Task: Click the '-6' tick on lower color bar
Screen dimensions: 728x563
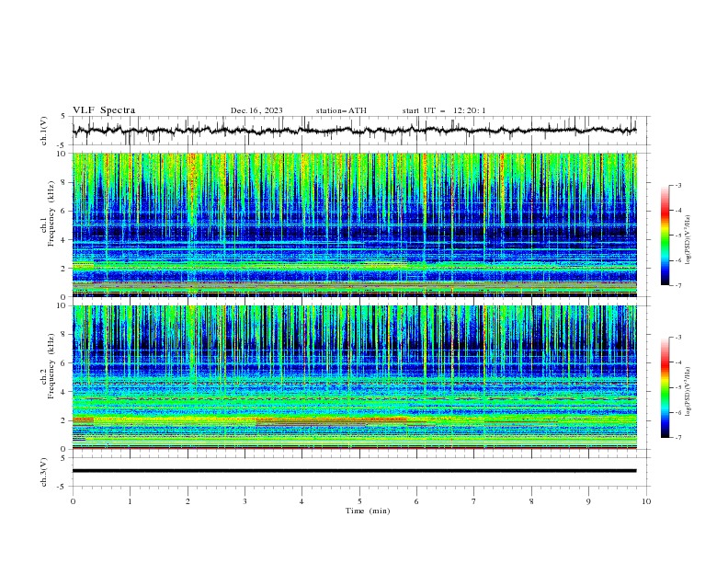Action: coord(678,412)
